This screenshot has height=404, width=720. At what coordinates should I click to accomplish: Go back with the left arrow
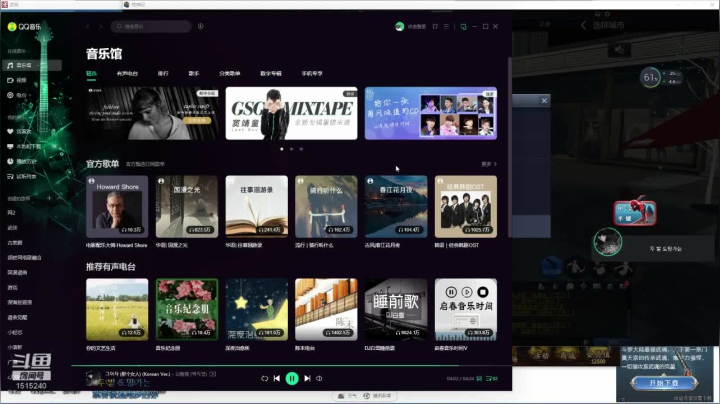pyautogui.click(x=88, y=27)
